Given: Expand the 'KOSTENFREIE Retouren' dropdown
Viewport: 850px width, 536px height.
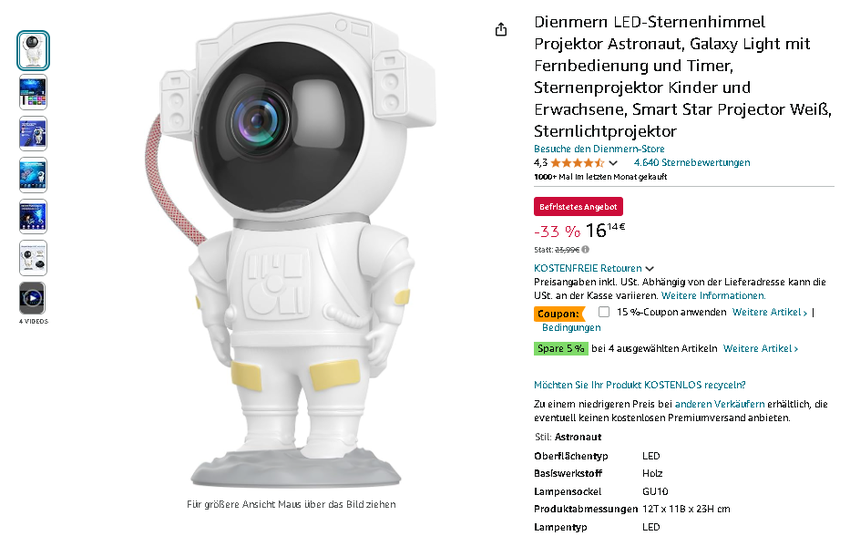Looking at the screenshot, I should 650,269.
